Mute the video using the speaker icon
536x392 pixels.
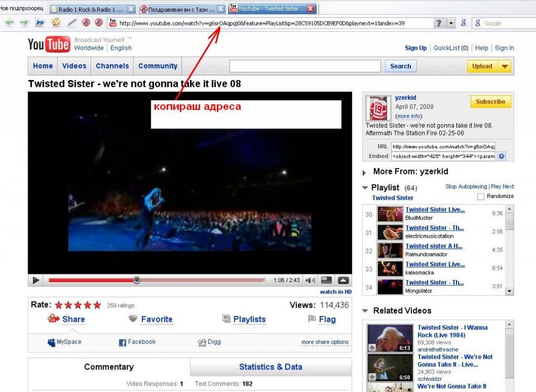pos(310,280)
